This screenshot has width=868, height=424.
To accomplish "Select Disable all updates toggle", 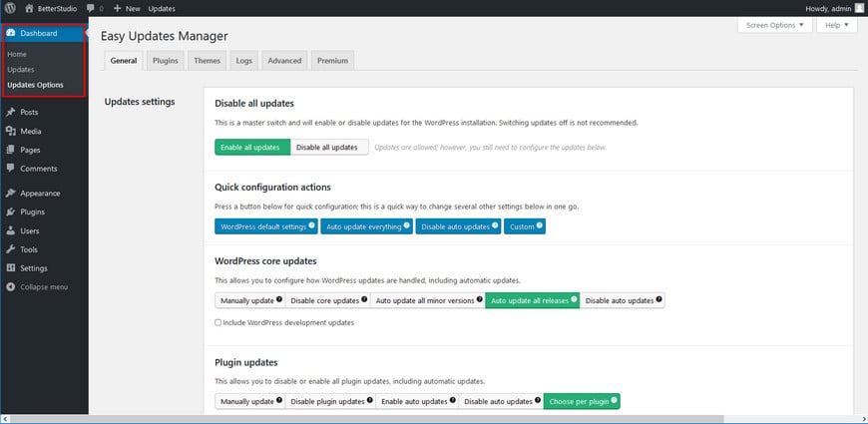I will 329,148.
